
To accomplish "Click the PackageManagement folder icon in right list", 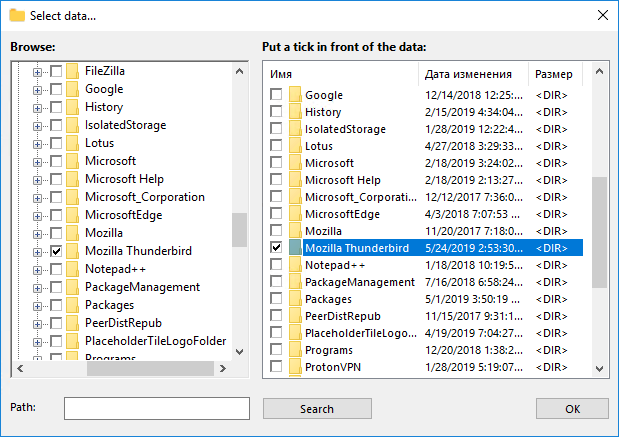I will pyautogui.click(x=295, y=281).
